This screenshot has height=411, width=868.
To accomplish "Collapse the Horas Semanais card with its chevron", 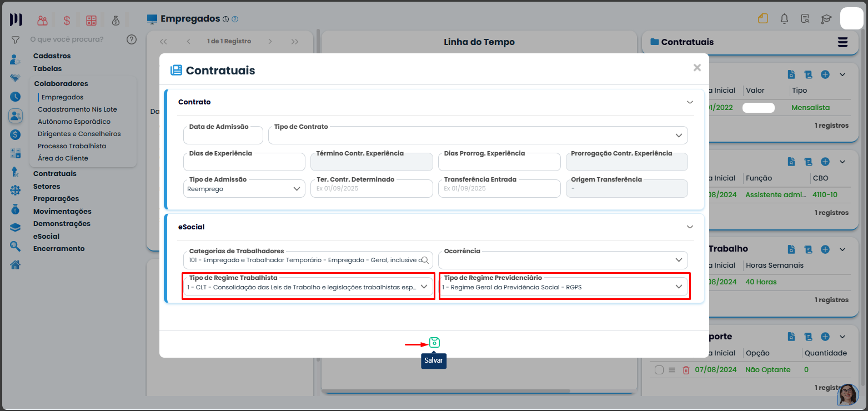I will pos(842,249).
